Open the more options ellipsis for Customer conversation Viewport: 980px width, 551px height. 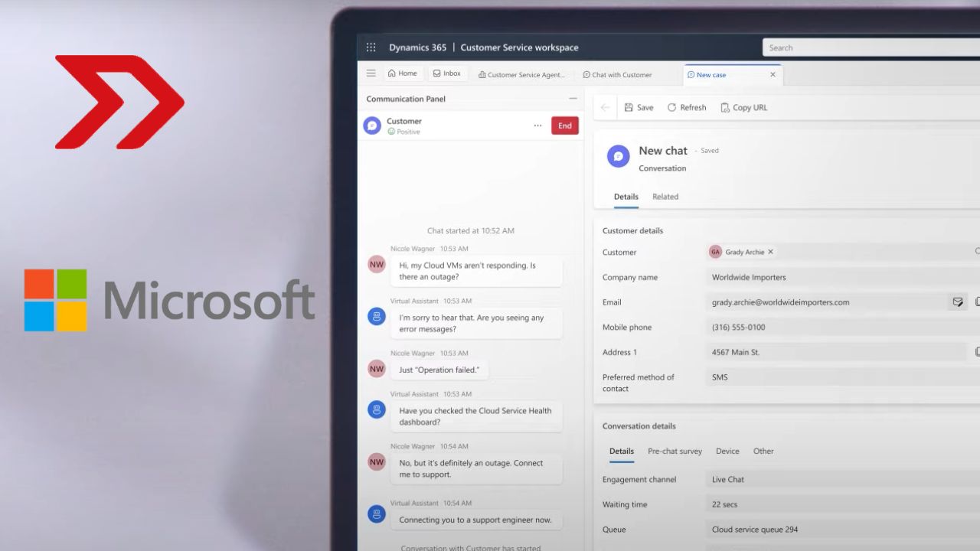click(537, 126)
